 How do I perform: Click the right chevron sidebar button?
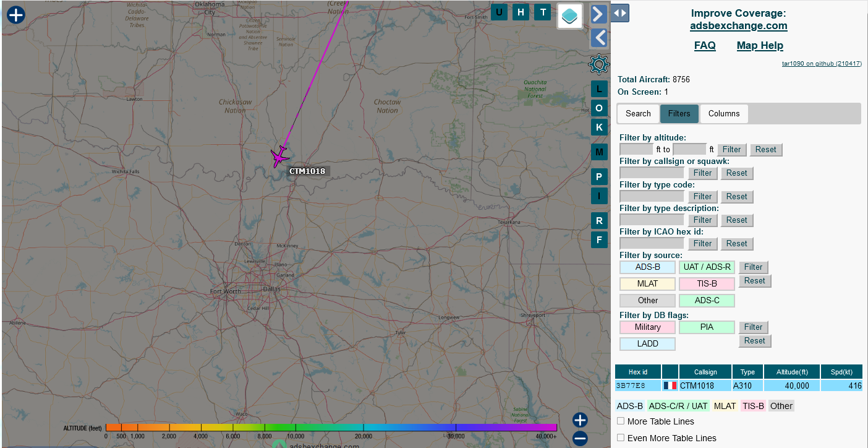click(x=598, y=14)
